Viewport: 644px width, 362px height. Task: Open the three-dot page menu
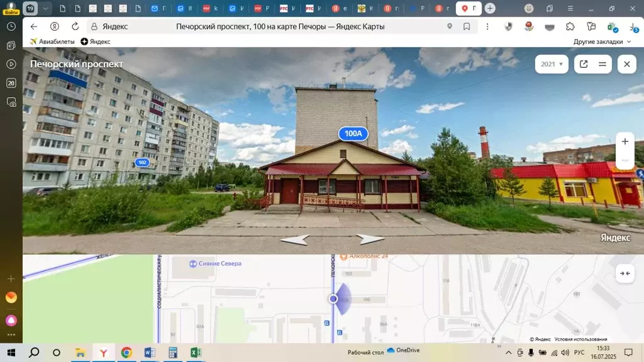point(487,26)
